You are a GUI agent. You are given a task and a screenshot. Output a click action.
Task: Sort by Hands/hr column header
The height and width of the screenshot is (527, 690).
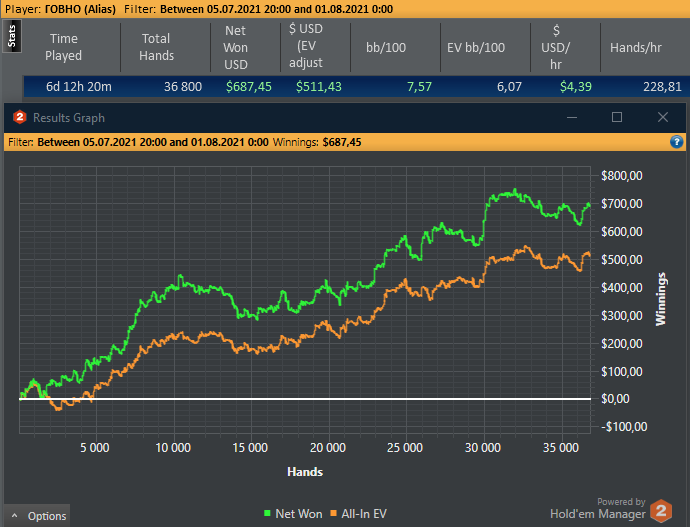(x=636, y=47)
